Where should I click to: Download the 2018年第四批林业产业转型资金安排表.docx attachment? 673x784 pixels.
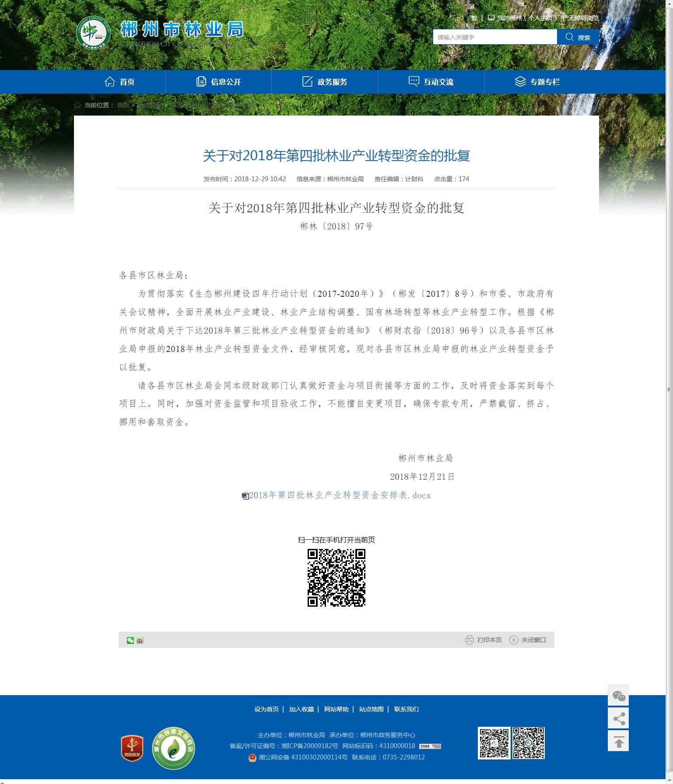click(340, 495)
